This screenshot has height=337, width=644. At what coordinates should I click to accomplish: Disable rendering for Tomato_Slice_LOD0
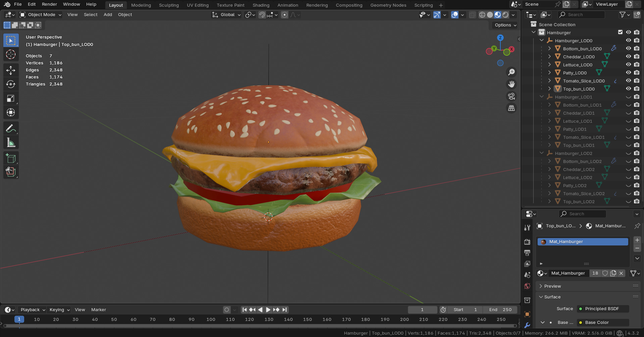[x=637, y=81]
